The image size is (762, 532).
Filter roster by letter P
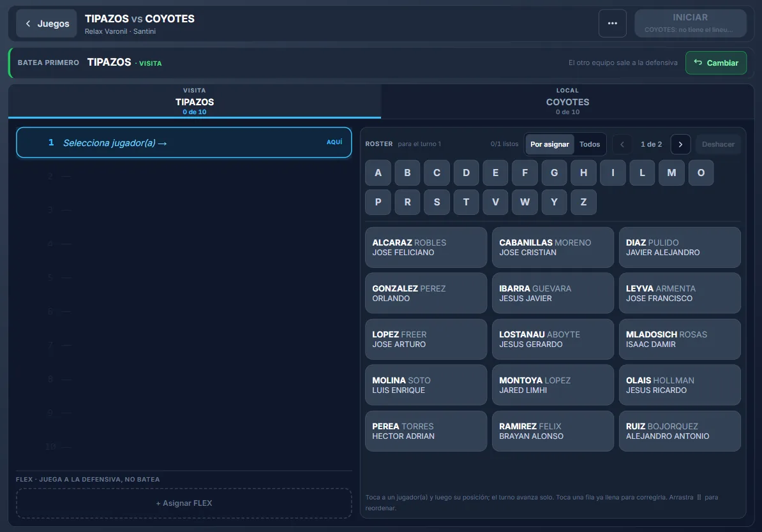point(378,202)
